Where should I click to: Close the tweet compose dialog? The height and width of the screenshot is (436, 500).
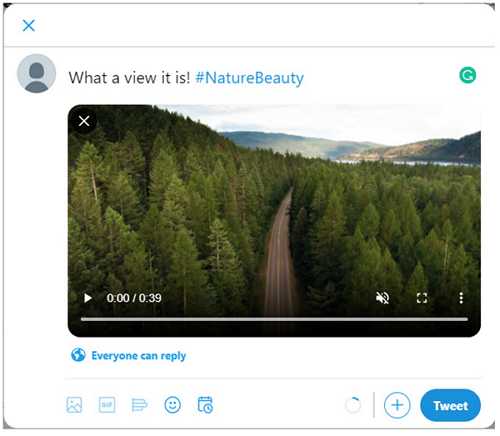click(x=29, y=25)
